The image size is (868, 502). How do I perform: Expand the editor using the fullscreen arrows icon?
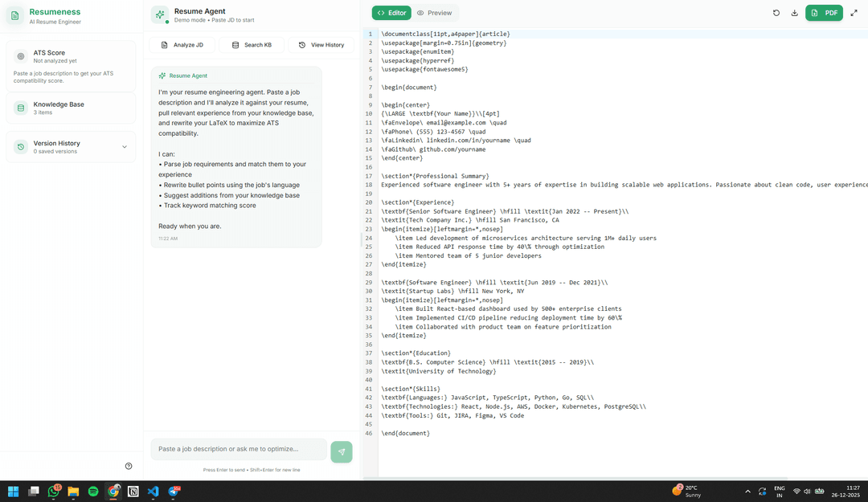(854, 13)
